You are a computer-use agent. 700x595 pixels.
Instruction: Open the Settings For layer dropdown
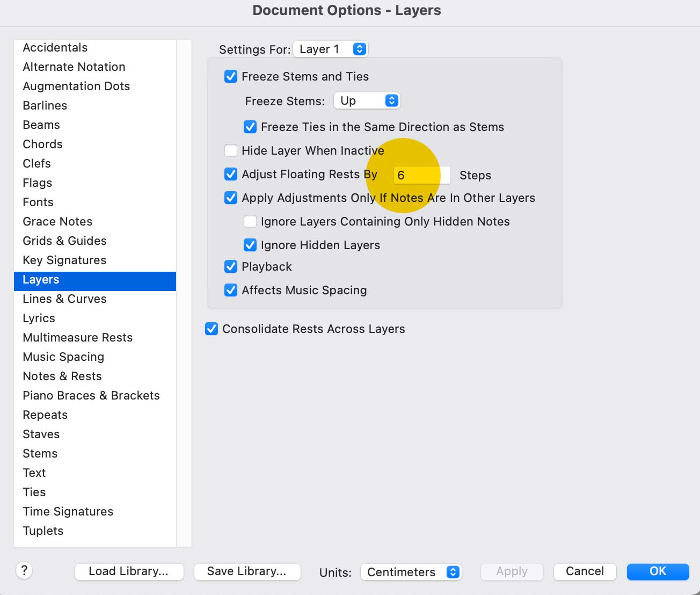[x=331, y=49]
